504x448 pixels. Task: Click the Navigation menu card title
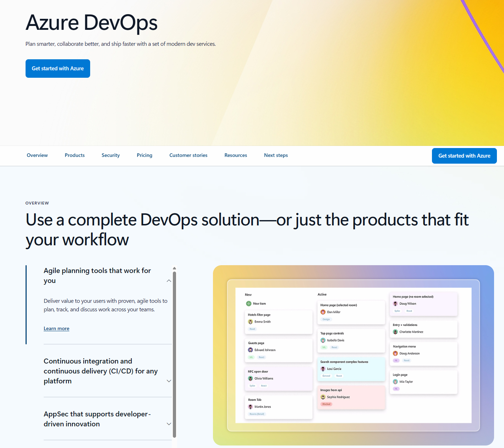pos(404,346)
